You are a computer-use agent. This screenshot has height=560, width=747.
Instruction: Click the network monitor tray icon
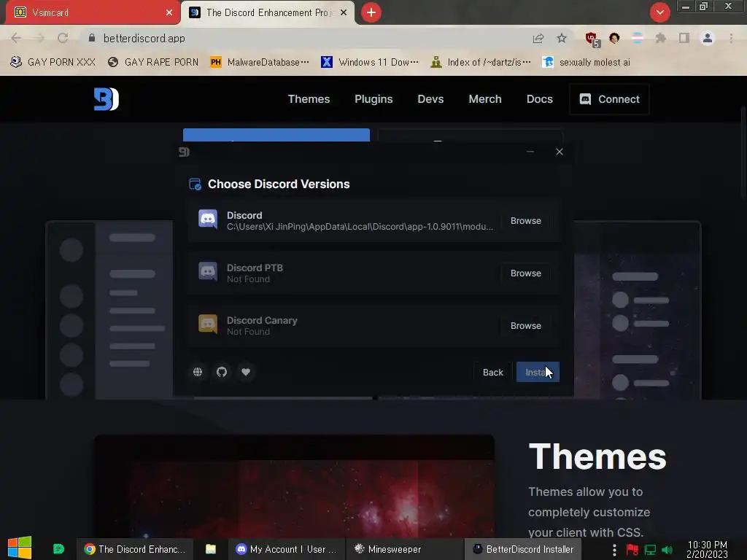[650, 550]
